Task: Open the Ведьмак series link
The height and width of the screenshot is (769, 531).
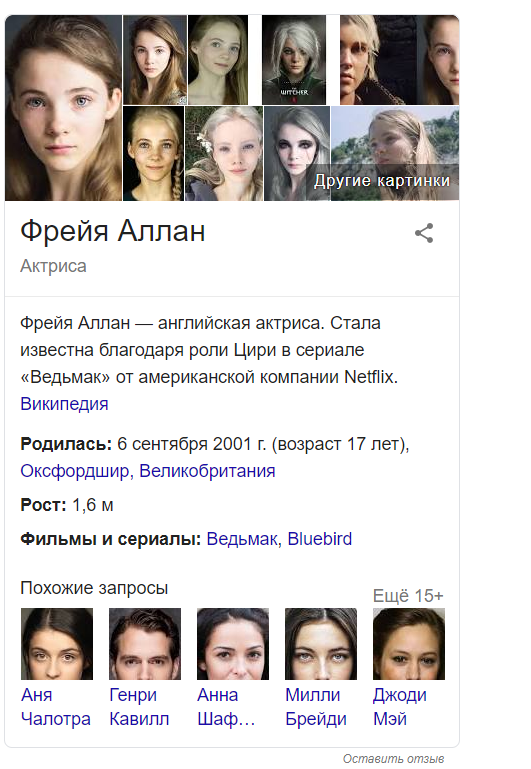Action: tap(242, 539)
